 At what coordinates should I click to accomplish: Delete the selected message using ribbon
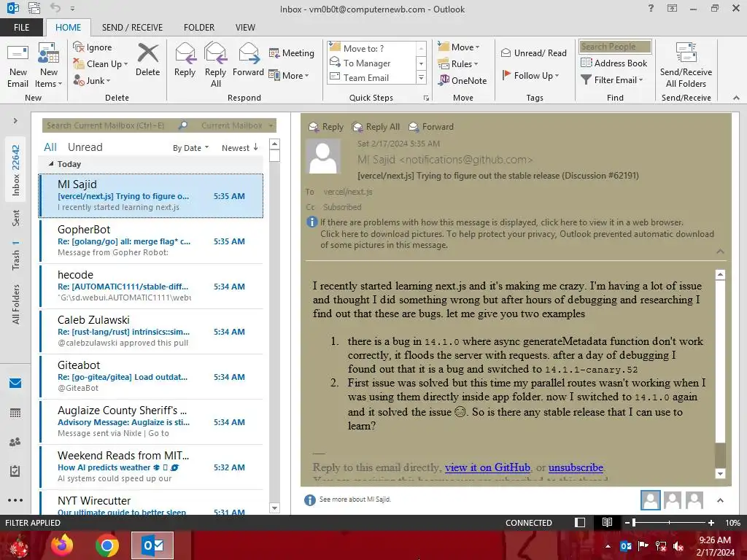147,60
